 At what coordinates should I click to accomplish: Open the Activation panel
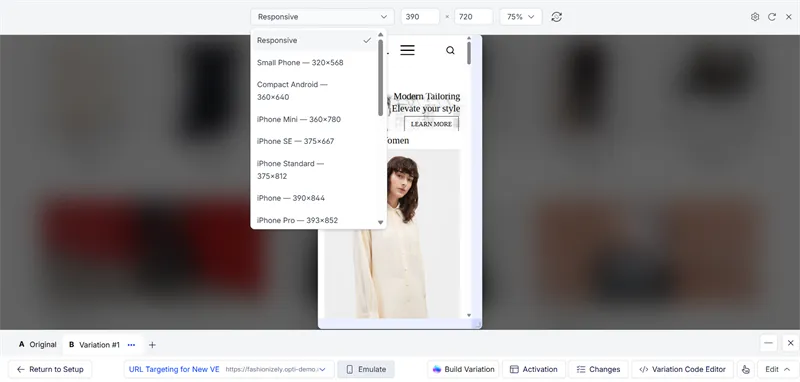pos(534,369)
